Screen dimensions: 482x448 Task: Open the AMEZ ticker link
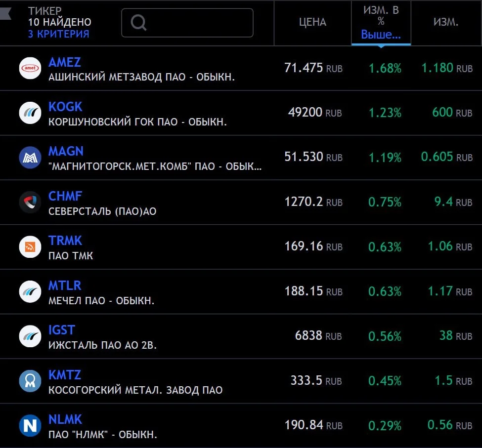click(x=65, y=62)
